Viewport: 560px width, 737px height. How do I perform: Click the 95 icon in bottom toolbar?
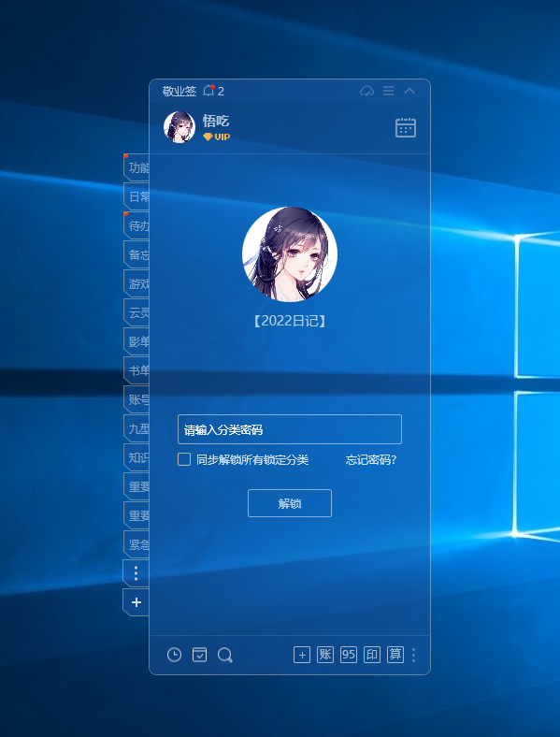(349, 655)
